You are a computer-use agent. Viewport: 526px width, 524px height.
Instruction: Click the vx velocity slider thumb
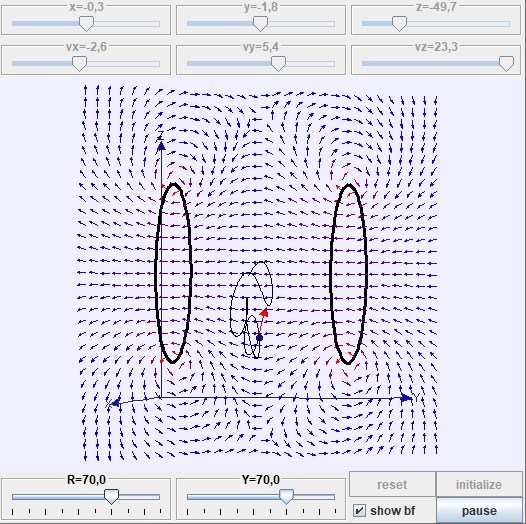80,63
